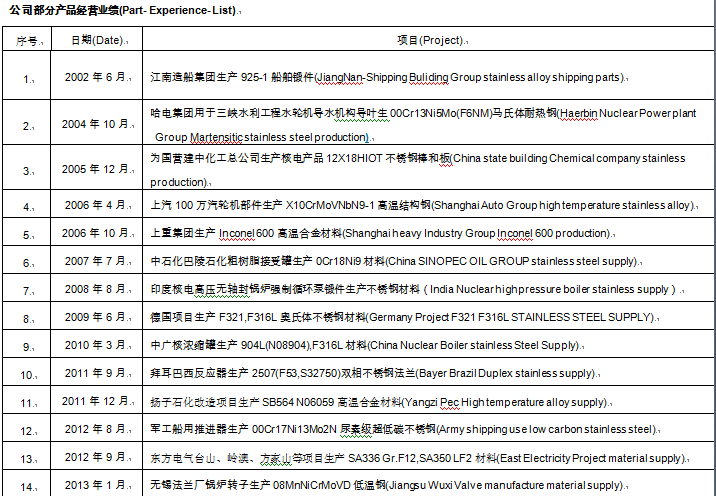Click the date cell 2007年7月
716x496 pixels.
pos(96,261)
